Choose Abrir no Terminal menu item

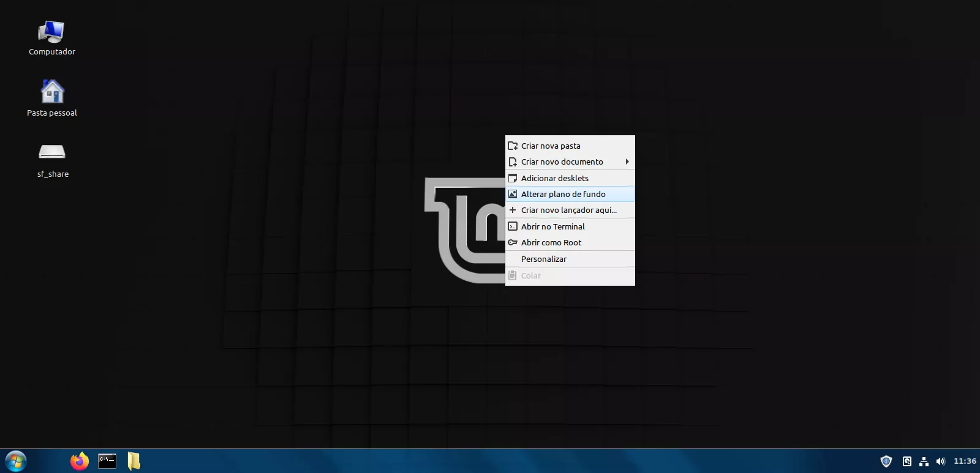pyautogui.click(x=570, y=226)
